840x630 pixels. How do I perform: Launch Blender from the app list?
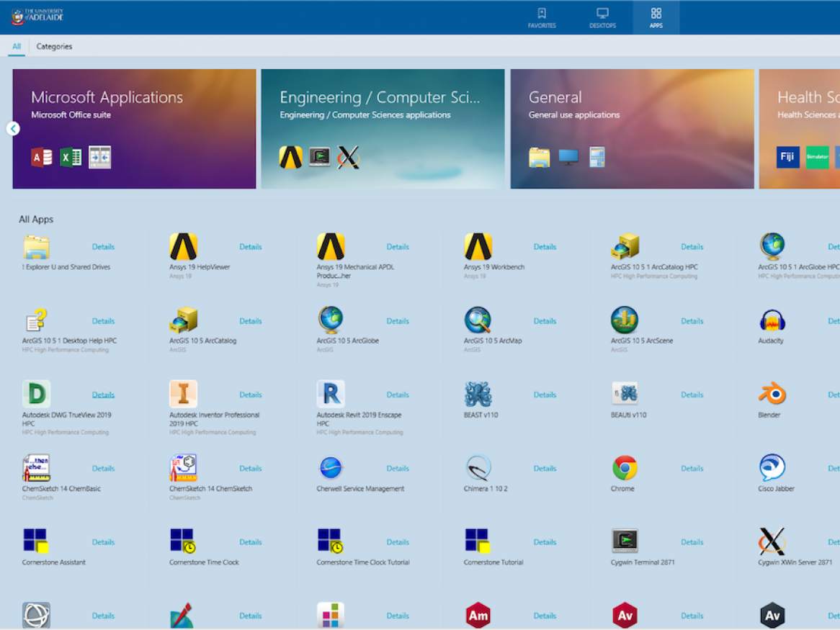772,395
